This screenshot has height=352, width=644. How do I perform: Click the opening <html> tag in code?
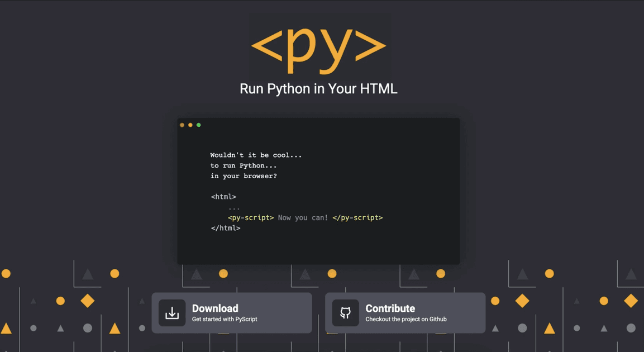pos(223,197)
